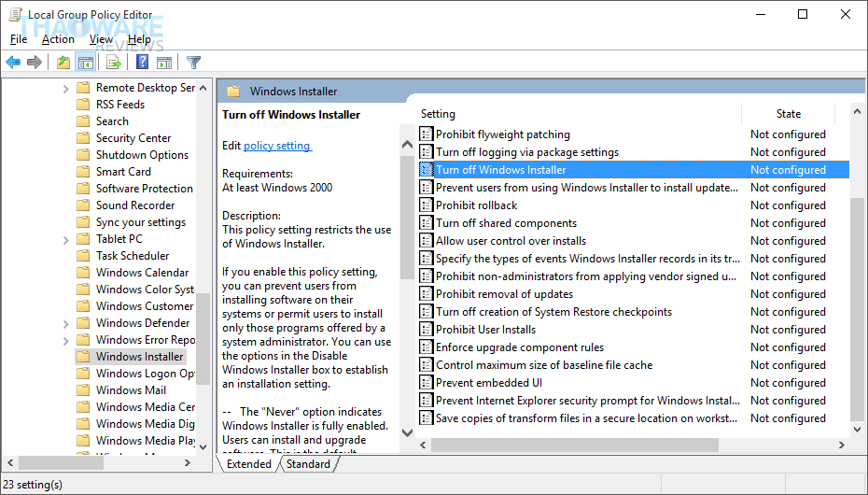The width and height of the screenshot is (868, 495).
Task: Sort by the State column header
Action: [x=788, y=114]
